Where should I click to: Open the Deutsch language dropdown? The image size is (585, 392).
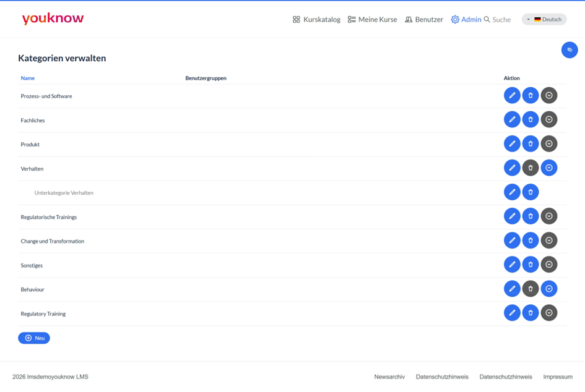(x=544, y=19)
